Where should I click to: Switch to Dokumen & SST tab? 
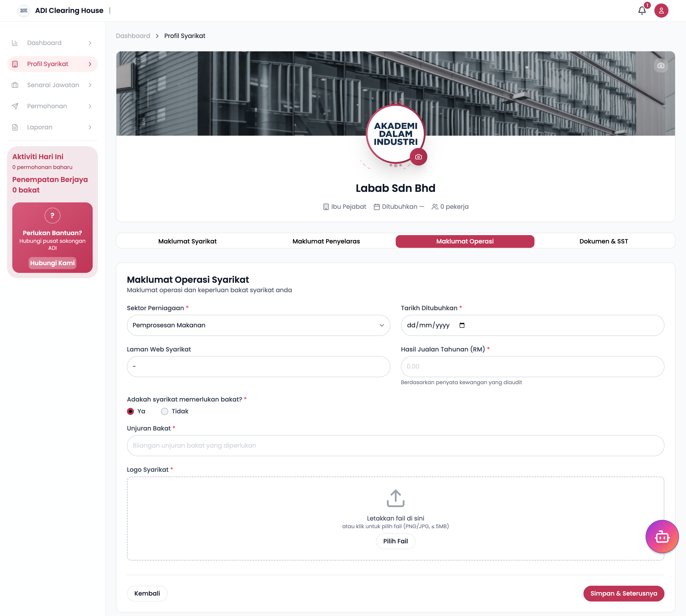[603, 241]
